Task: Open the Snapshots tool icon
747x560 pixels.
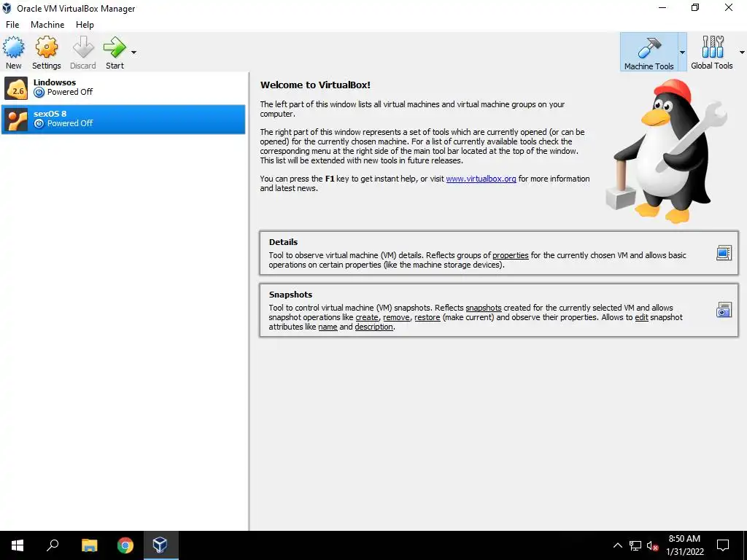Action: pyautogui.click(x=724, y=310)
